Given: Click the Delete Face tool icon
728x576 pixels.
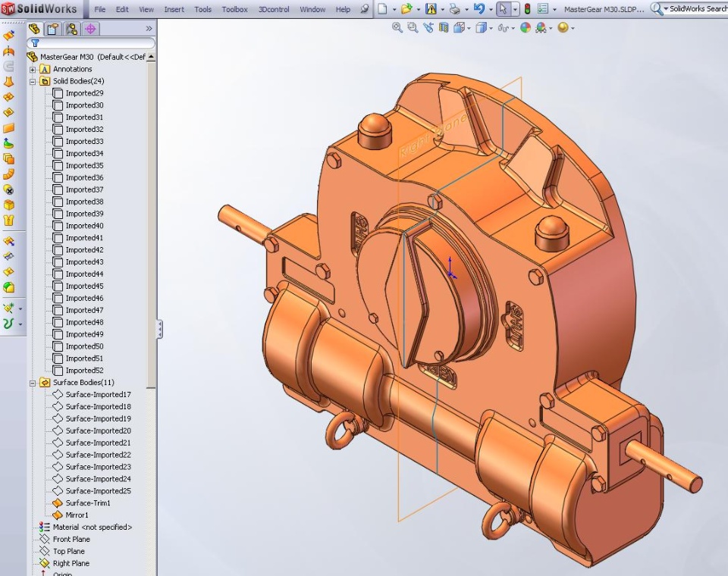Looking at the screenshot, I should 9,189.
